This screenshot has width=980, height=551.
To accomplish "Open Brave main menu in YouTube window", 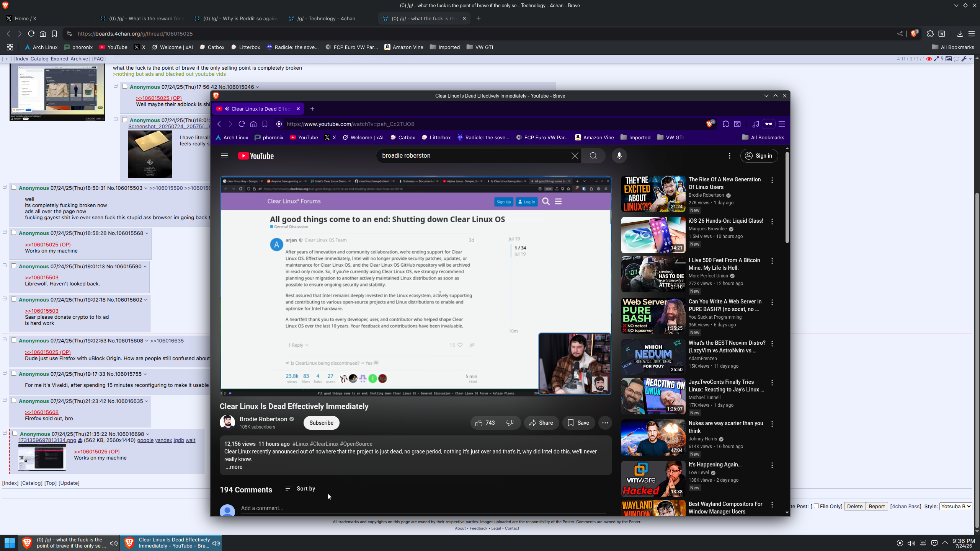I will [782, 124].
